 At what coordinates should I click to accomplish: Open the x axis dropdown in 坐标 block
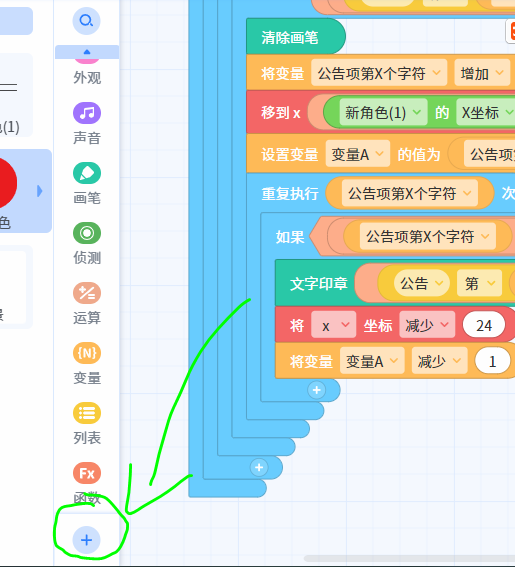click(333, 325)
